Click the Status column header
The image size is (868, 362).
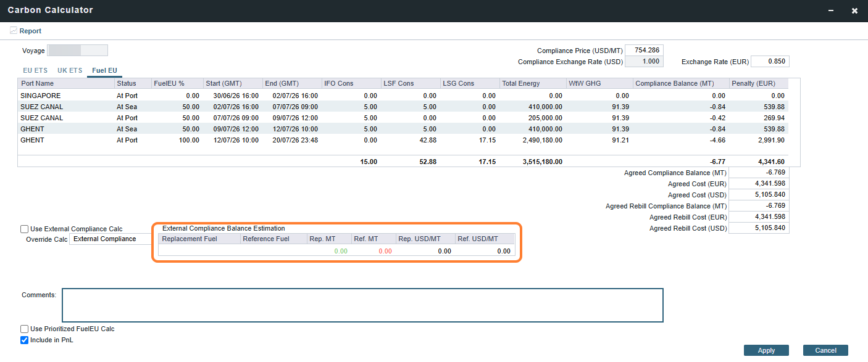pyautogui.click(x=133, y=83)
